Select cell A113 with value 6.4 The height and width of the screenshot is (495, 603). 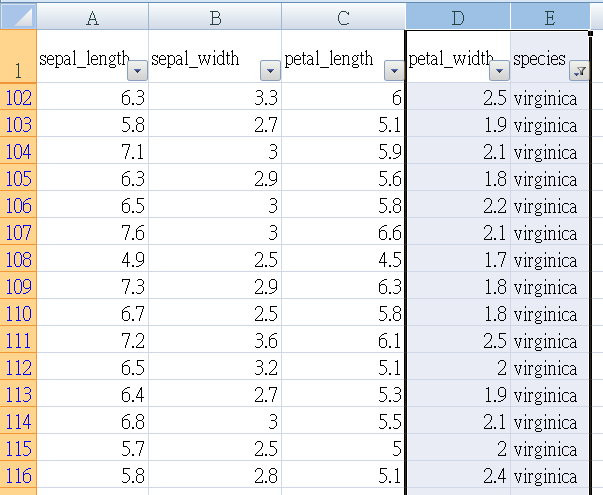point(93,393)
